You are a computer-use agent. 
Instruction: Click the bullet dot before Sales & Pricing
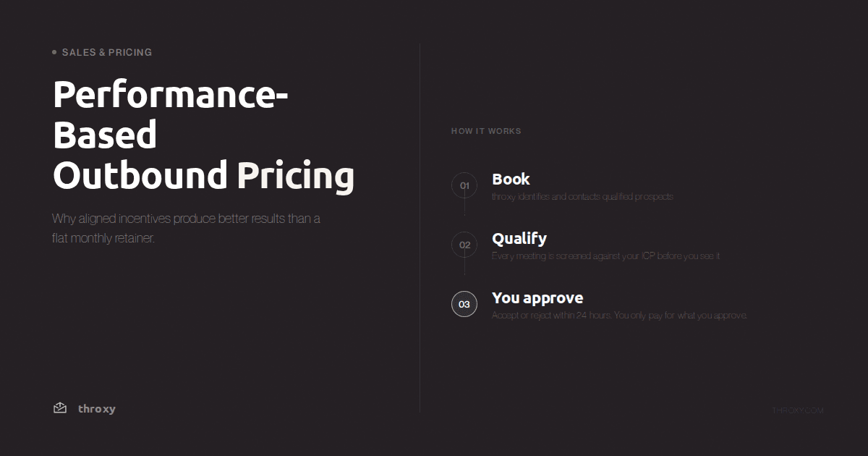coord(54,52)
